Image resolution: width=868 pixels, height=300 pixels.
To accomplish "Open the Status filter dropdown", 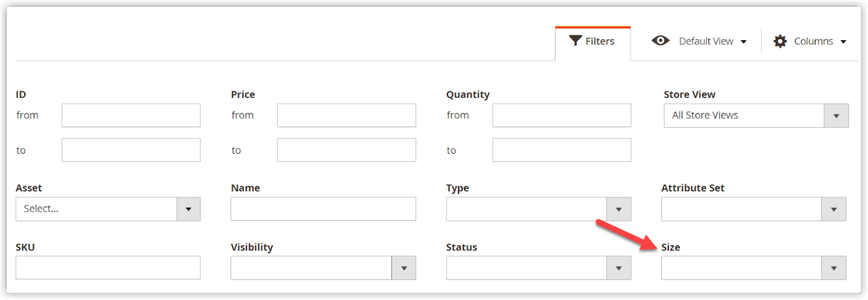I will click(538, 268).
